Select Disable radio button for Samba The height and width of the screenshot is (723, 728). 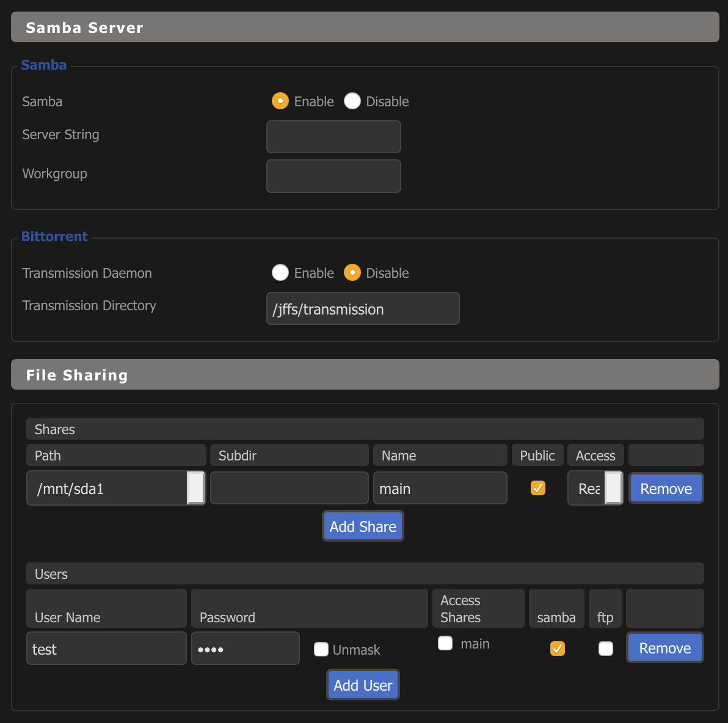click(352, 101)
